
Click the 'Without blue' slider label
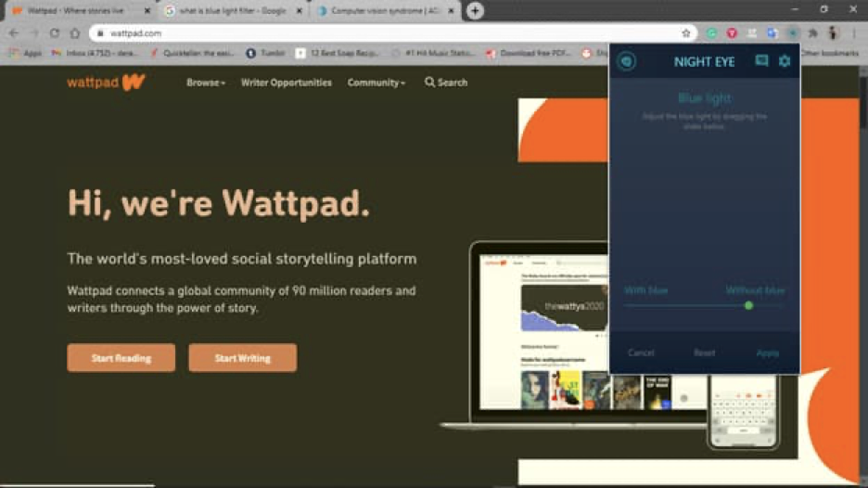coord(755,290)
